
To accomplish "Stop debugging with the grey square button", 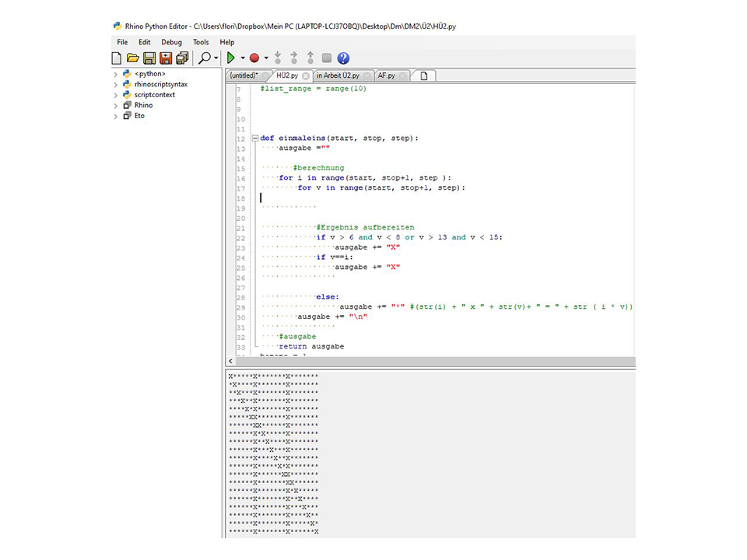I will point(327,58).
